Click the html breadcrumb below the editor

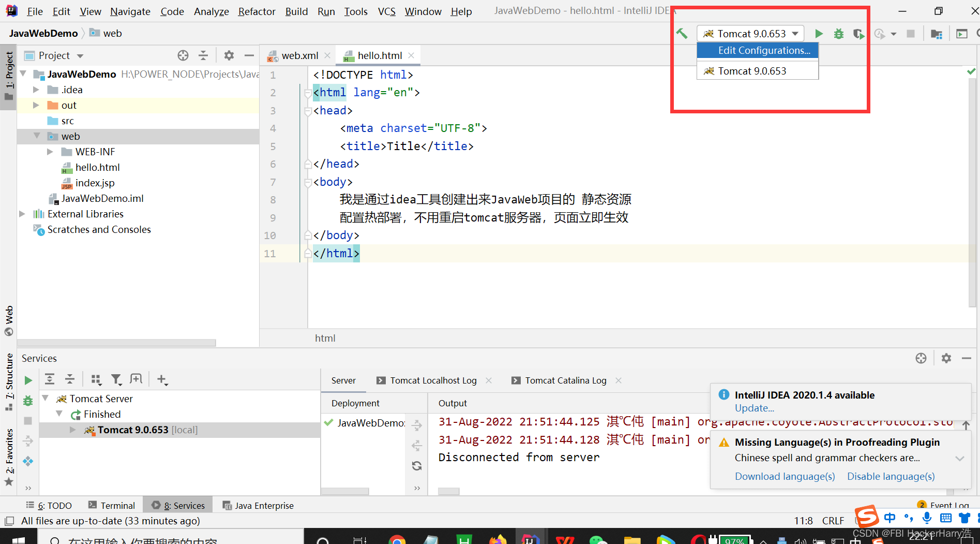(325, 338)
